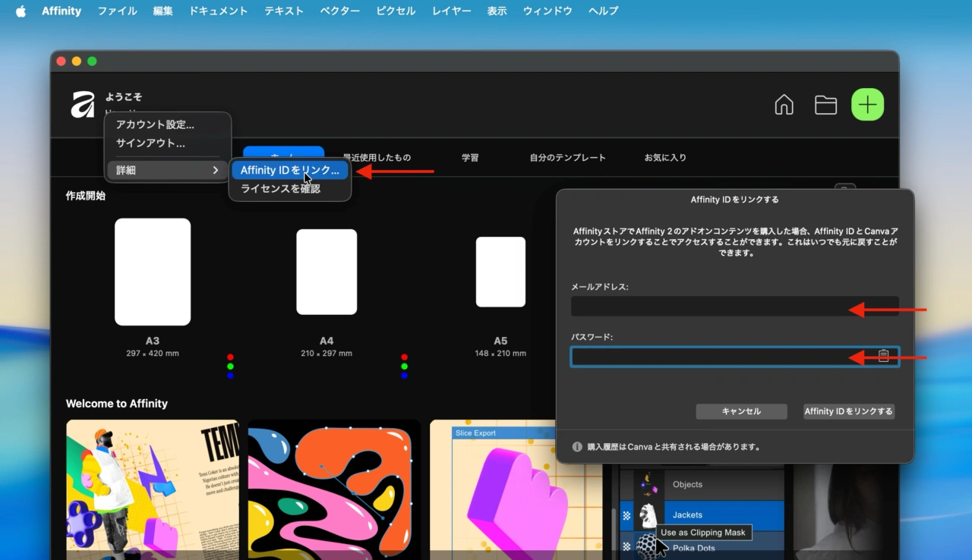Switch to the 学習 tab
Screen dimensions: 972x560
click(470, 157)
